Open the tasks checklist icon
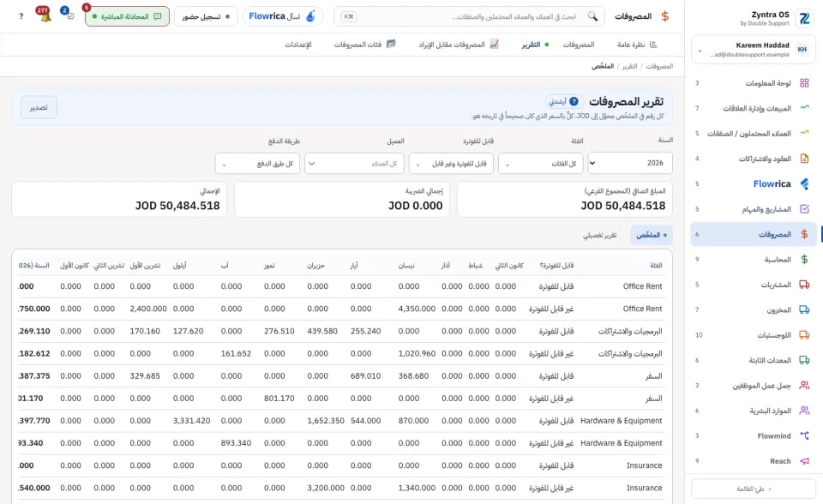The height and width of the screenshot is (504, 823). [69, 15]
